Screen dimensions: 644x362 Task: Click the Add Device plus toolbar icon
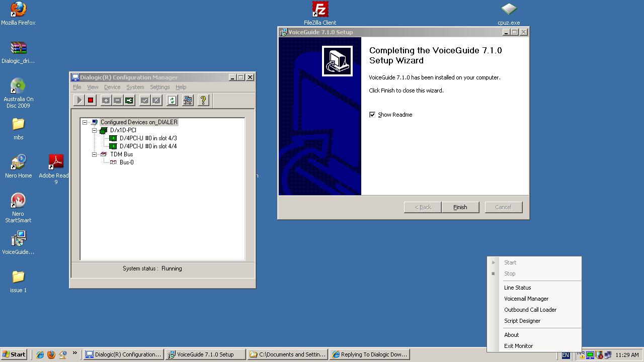106,101
